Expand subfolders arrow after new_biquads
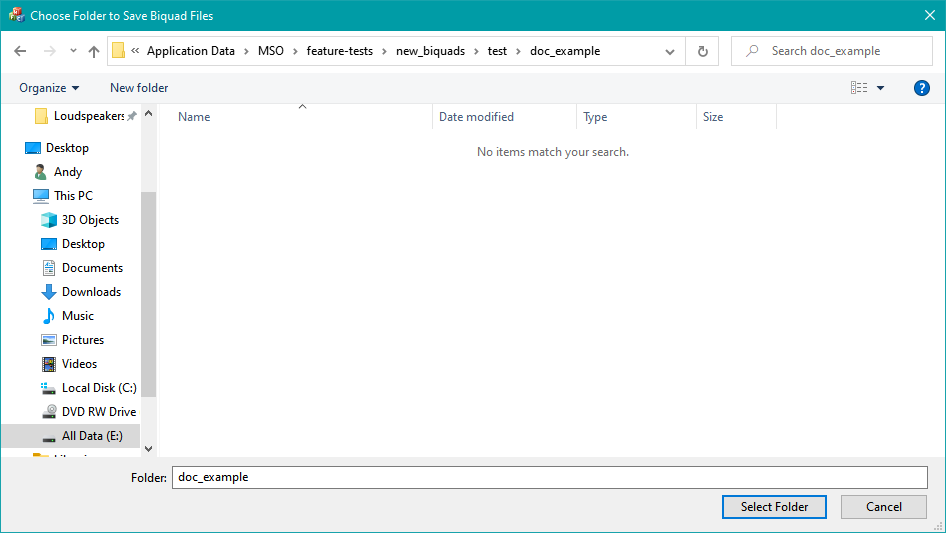Image resolution: width=946 pixels, height=533 pixels. (x=476, y=51)
